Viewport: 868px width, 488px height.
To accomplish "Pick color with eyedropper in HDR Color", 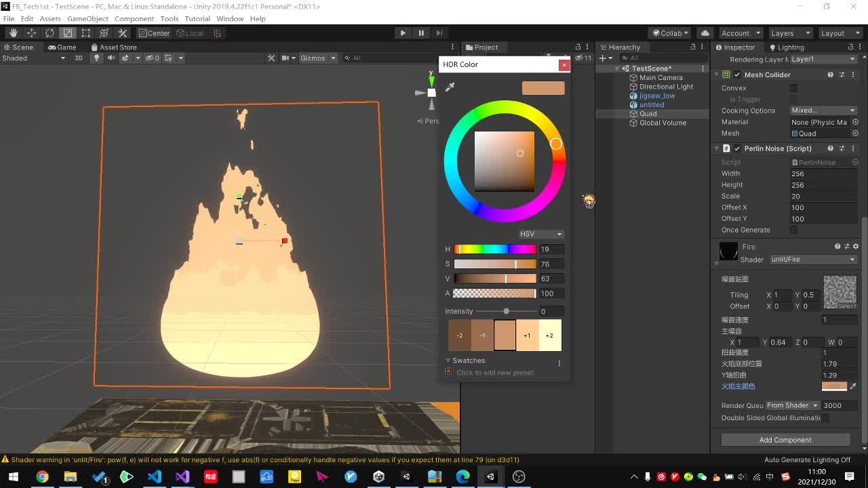I will pyautogui.click(x=450, y=87).
